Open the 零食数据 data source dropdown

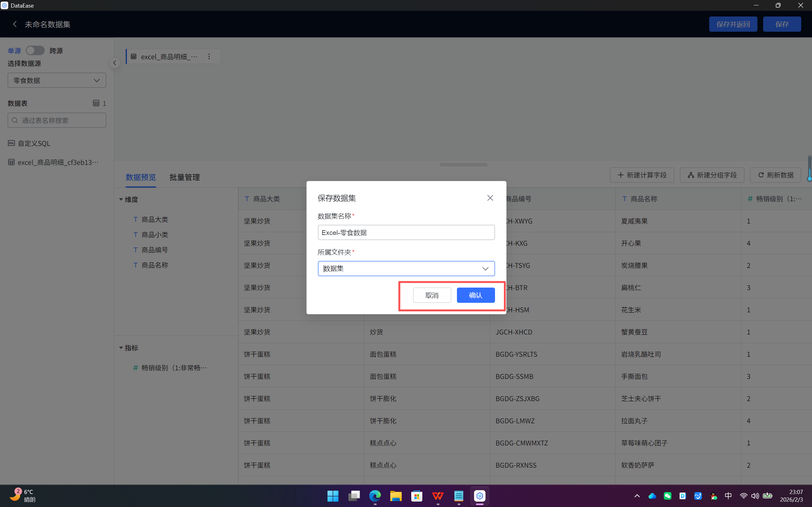pyautogui.click(x=57, y=81)
